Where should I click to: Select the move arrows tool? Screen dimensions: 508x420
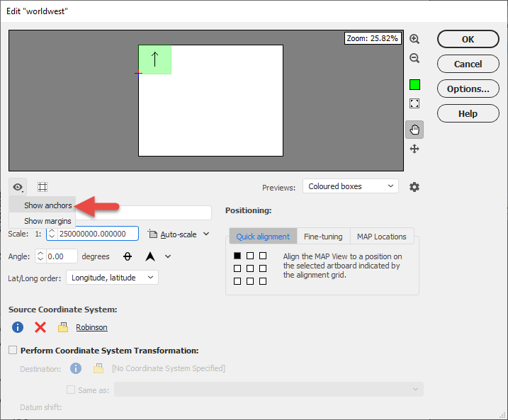click(414, 149)
